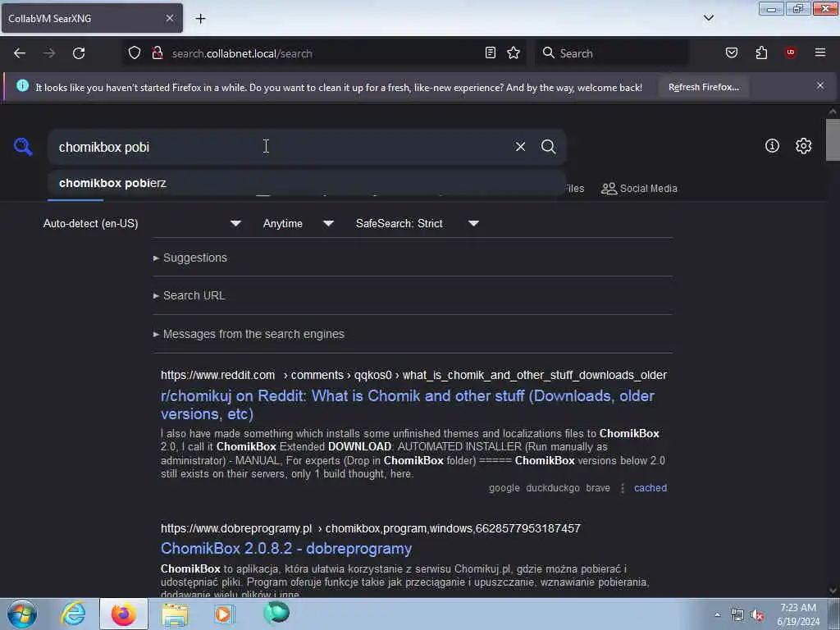Open Windows Start menu orb
The image size is (840, 630).
tap(22, 614)
